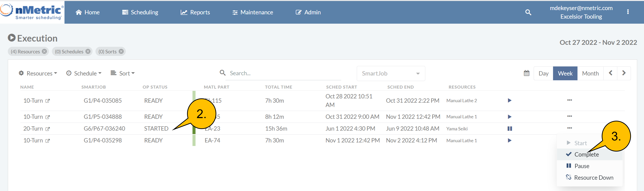Image resolution: width=644 pixels, height=191 pixels.
Task: Clear the (0) Sorts filter chip
Action: (x=121, y=51)
